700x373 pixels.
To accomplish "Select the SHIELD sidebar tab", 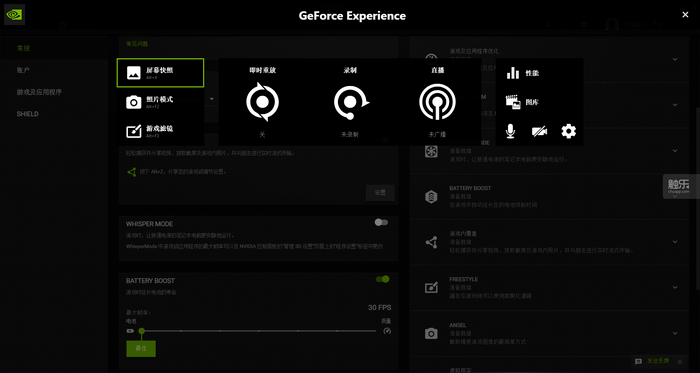I will pyautogui.click(x=54, y=114).
